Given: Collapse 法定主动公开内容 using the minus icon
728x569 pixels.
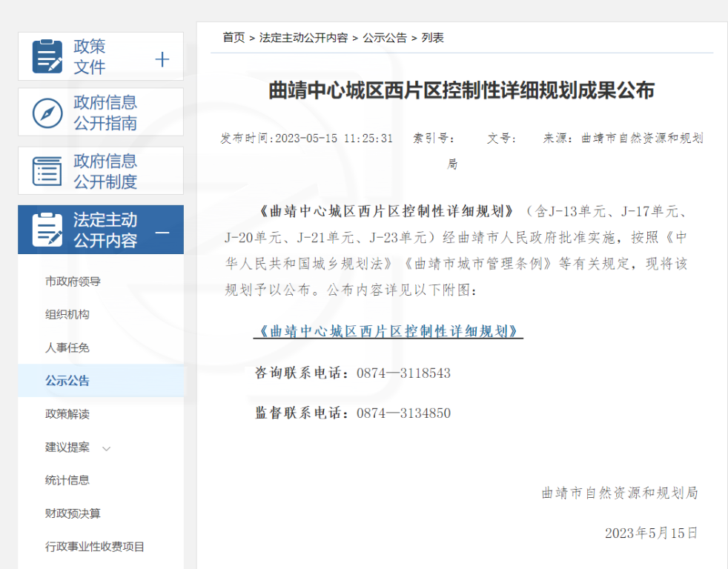Looking at the screenshot, I should click(x=162, y=232).
